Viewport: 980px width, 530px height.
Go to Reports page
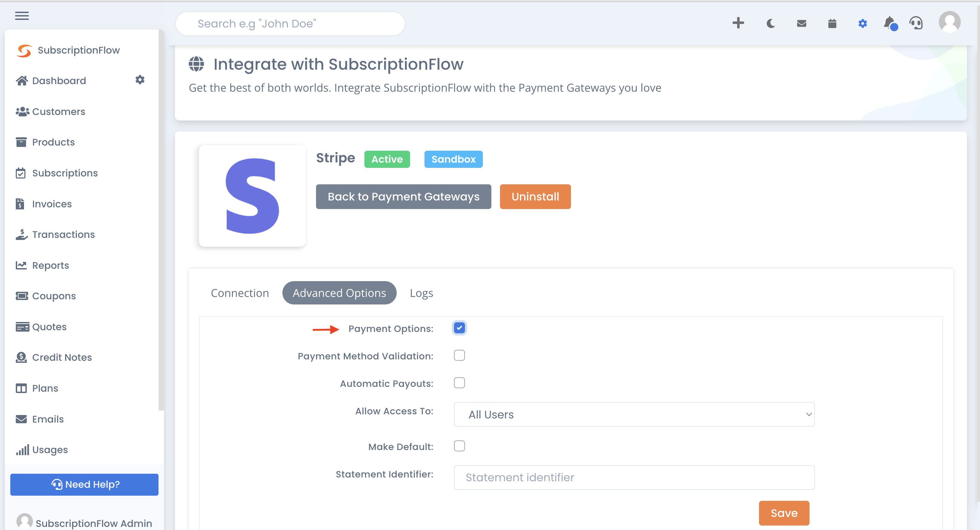point(50,265)
